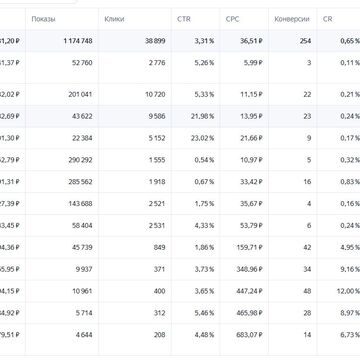Select impressions cell 45 739
The width and height of the screenshot is (360, 360).
tap(82, 247)
